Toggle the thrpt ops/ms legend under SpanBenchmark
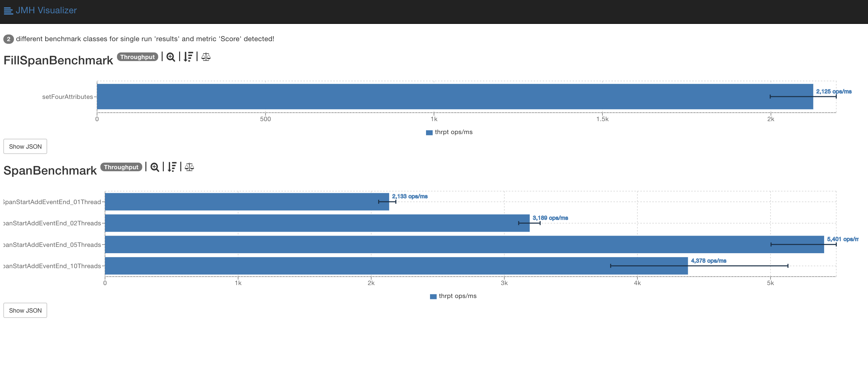Viewport: 868px width, 375px height. click(x=433, y=296)
